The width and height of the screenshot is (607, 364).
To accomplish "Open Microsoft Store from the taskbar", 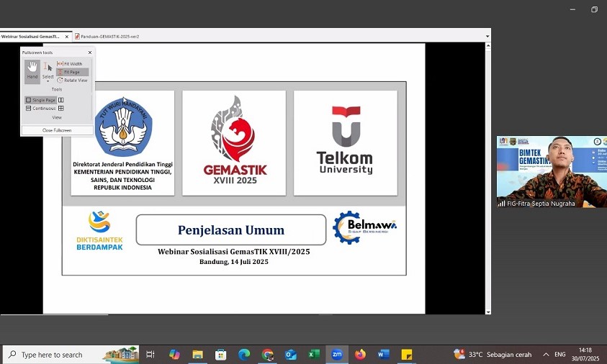I will pos(220,355).
